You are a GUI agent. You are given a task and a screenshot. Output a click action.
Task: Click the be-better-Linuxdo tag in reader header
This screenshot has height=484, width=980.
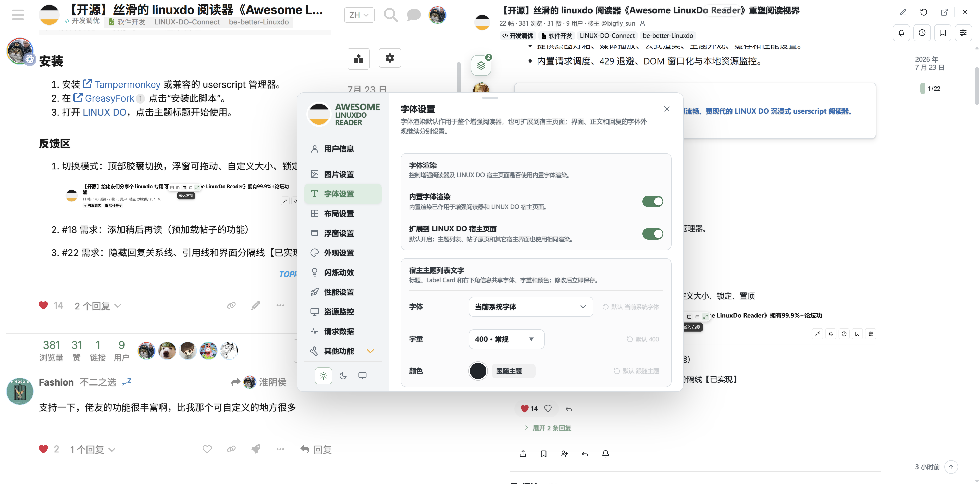(668, 35)
